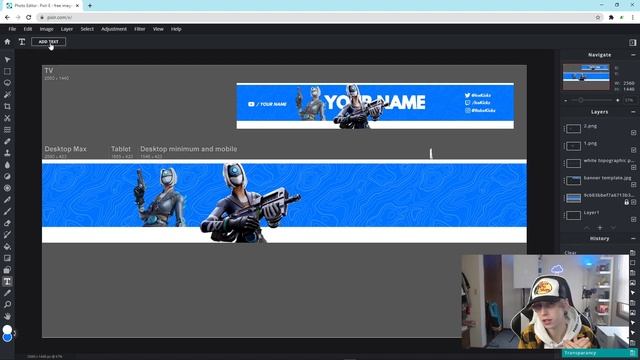Screen dimensions: 640x360
Task: Reload the browser page
Action: (29, 18)
